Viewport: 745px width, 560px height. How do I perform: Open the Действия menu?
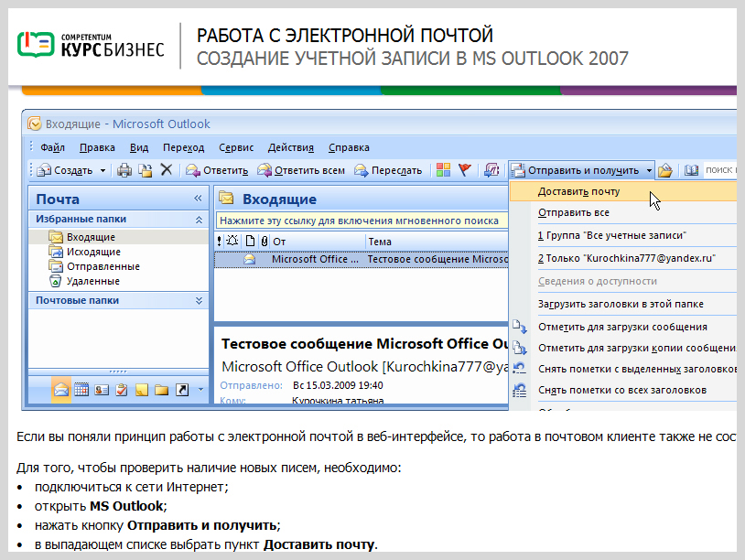pyautogui.click(x=291, y=147)
